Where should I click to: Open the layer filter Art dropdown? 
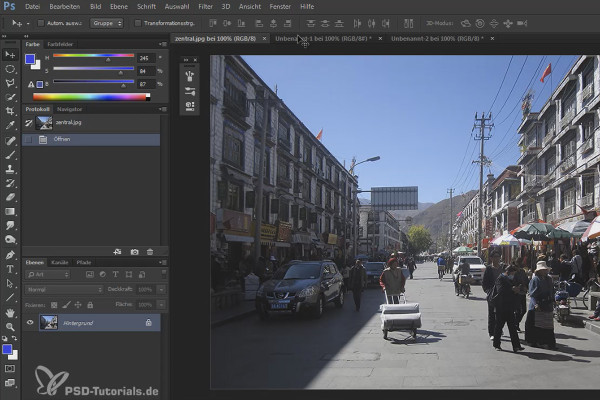[48, 274]
